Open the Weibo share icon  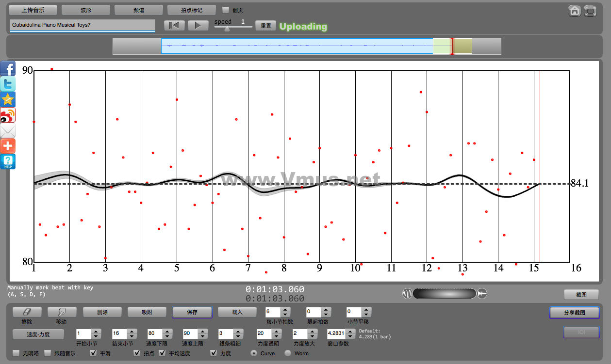pyautogui.click(x=8, y=115)
